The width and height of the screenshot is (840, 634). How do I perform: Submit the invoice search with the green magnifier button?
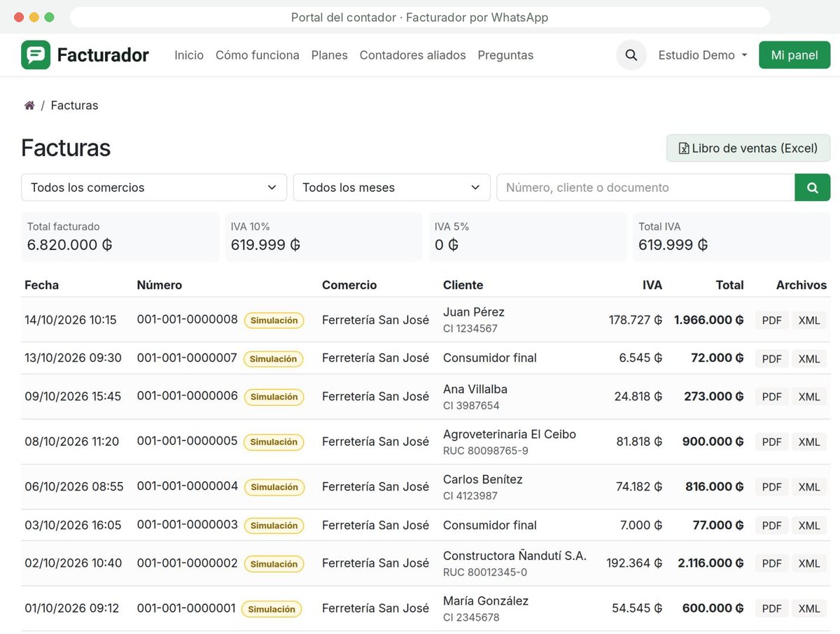point(813,188)
